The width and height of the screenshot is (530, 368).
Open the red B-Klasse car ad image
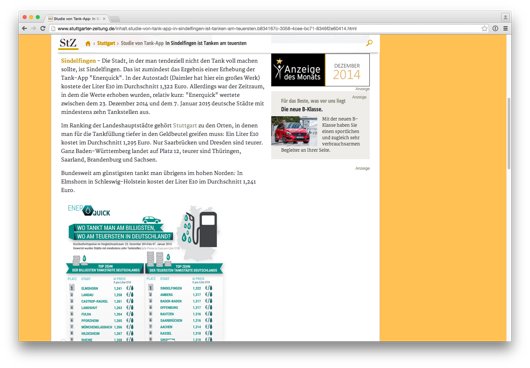[x=294, y=131]
